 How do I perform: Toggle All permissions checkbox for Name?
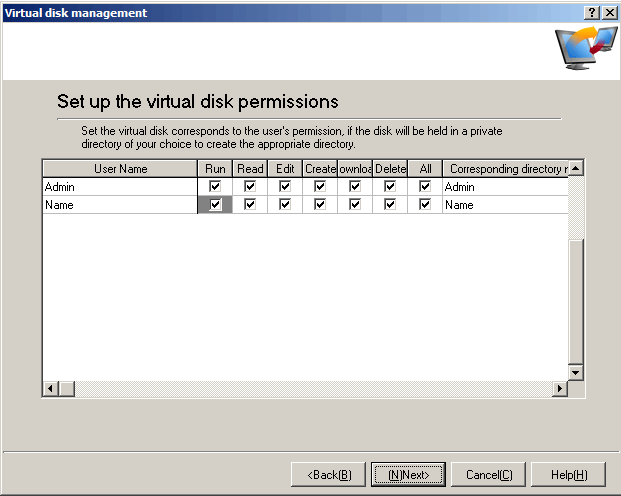(425, 205)
